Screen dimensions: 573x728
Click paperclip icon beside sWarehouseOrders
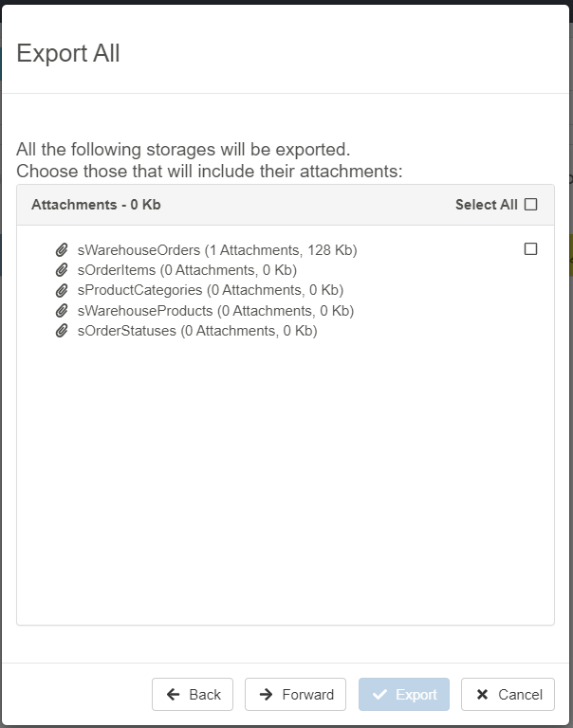point(62,250)
